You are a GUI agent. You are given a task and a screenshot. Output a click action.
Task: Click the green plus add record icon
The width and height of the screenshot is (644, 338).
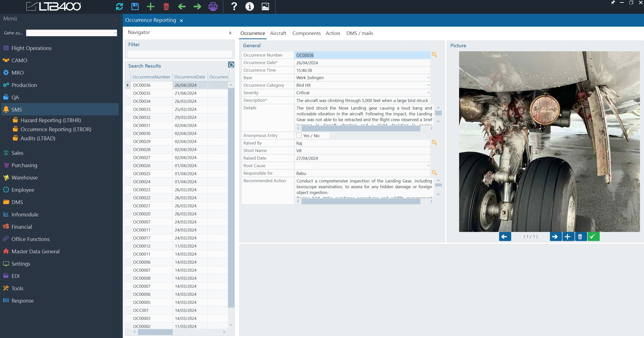click(150, 7)
